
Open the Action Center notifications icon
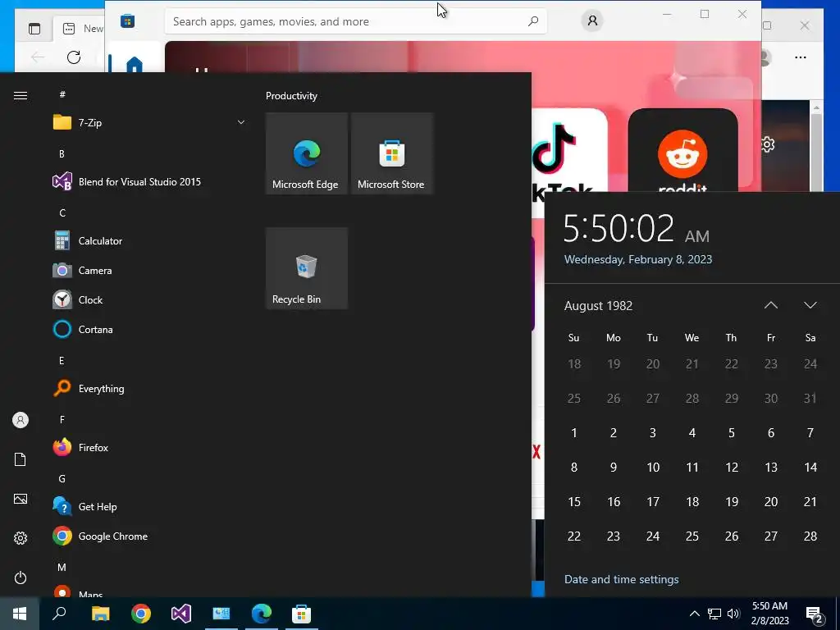815,614
